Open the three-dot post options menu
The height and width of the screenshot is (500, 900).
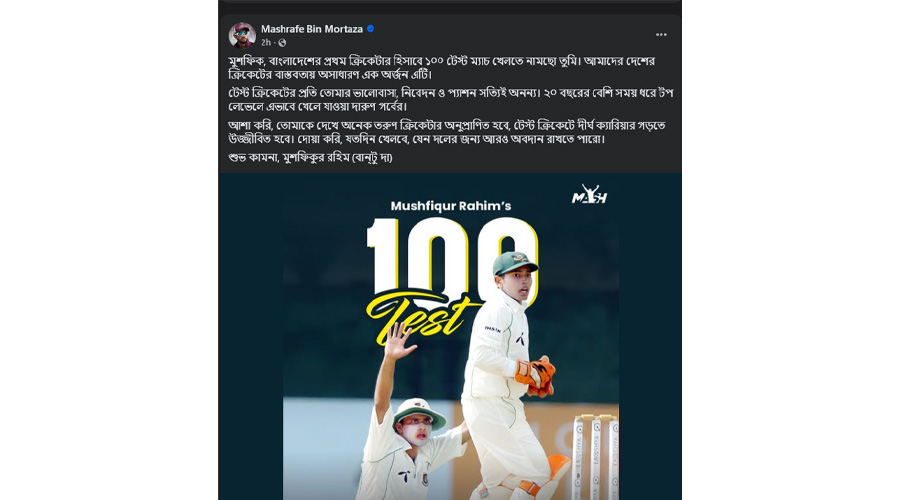(x=661, y=35)
